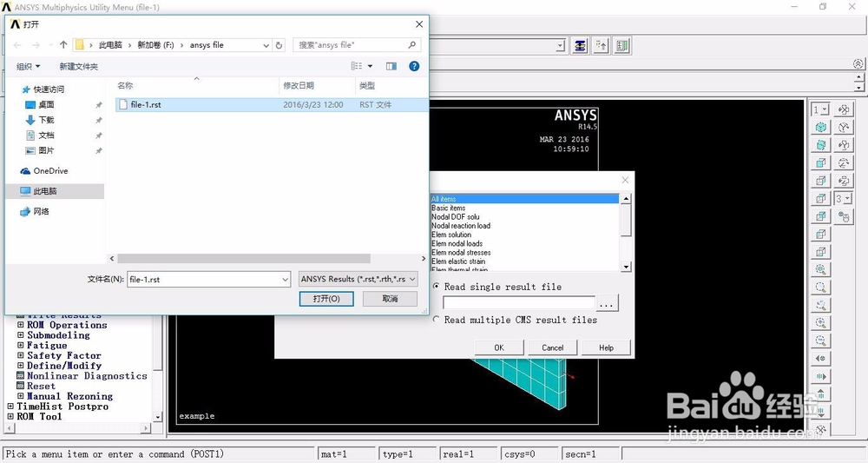The image size is (868, 463).
Task: Click Help in the read results dialog
Action: point(606,347)
